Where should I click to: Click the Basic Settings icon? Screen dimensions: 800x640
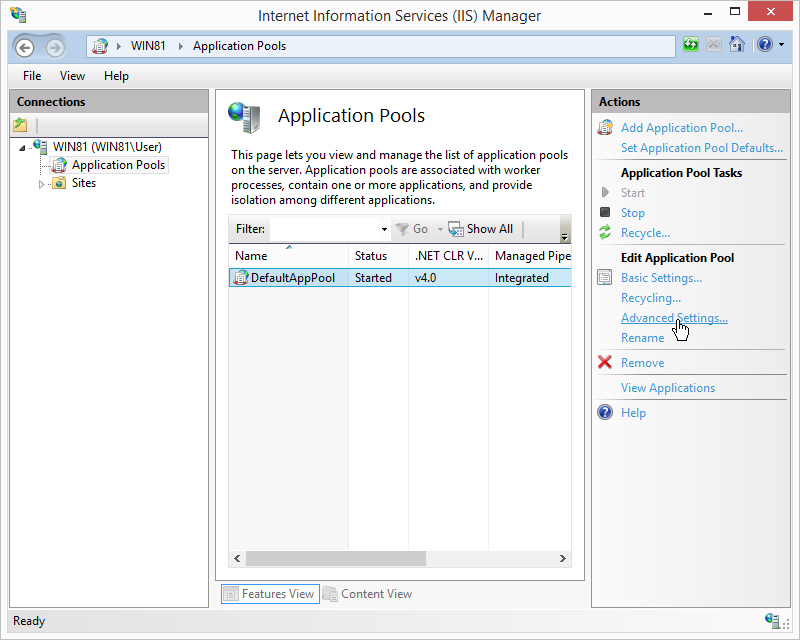pyautogui.click(x=605, y=278)
